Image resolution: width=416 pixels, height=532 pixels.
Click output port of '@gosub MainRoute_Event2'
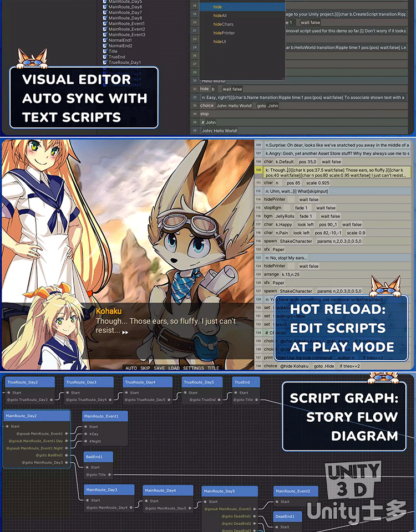coord(255,509)
